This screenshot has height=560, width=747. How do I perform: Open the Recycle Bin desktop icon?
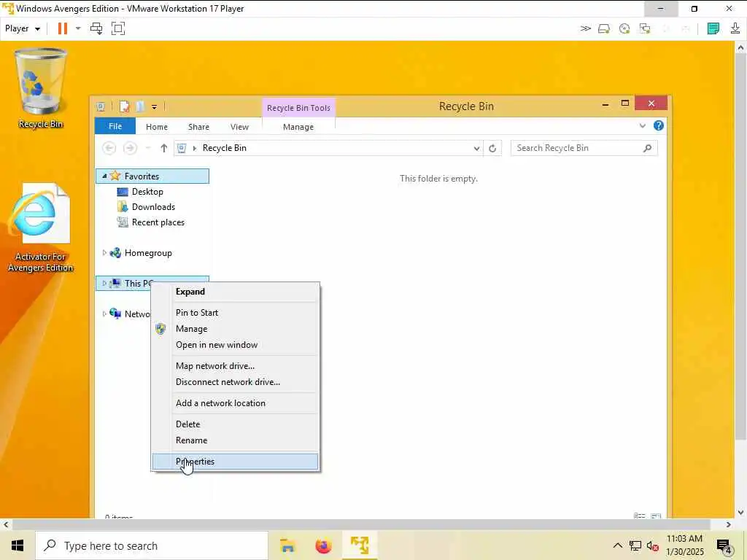[41, 88]
